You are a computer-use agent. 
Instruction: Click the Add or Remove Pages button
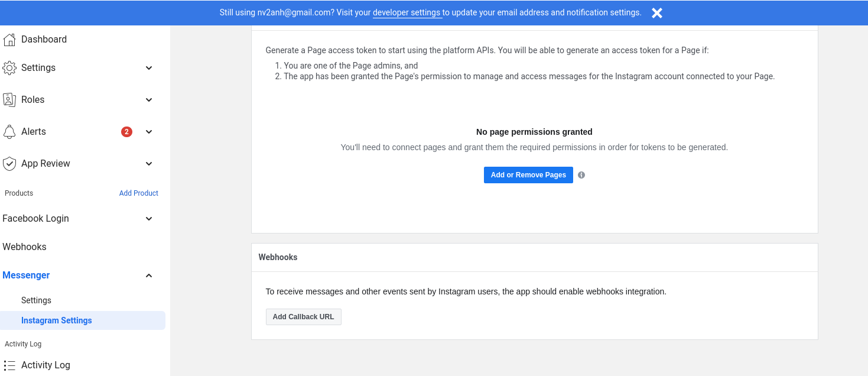(528, 175)
